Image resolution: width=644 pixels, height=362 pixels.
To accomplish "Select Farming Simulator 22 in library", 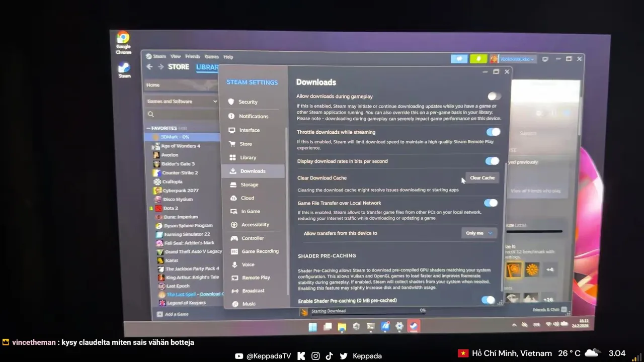I will click(187, 234).
